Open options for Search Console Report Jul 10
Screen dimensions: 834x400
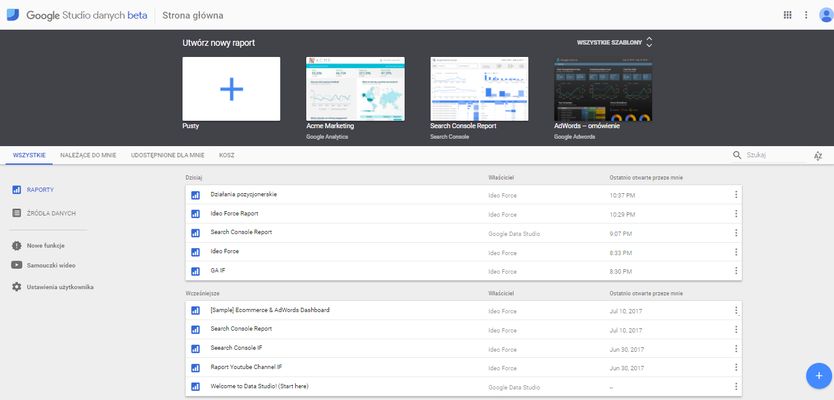736,330
